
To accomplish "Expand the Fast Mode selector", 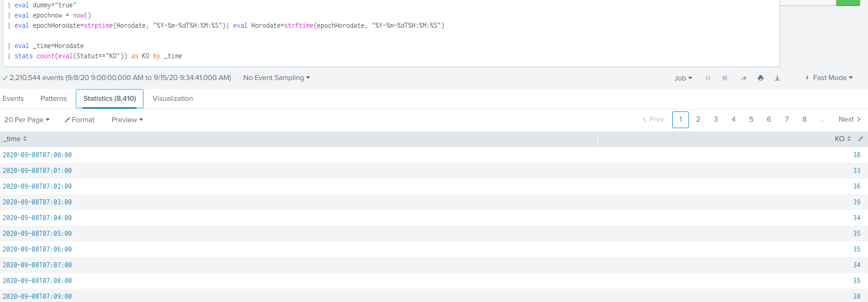I will tap(829, 78).
